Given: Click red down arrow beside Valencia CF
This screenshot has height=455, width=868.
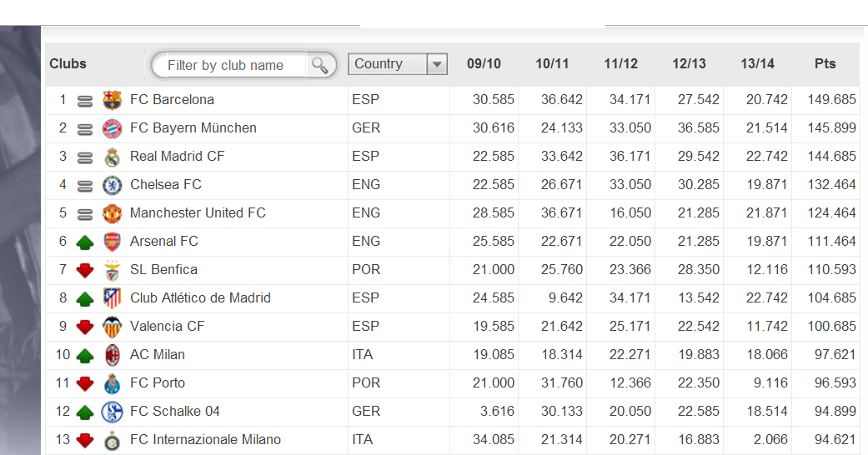Looking at the screenshot, I should [x=85, y=327].
